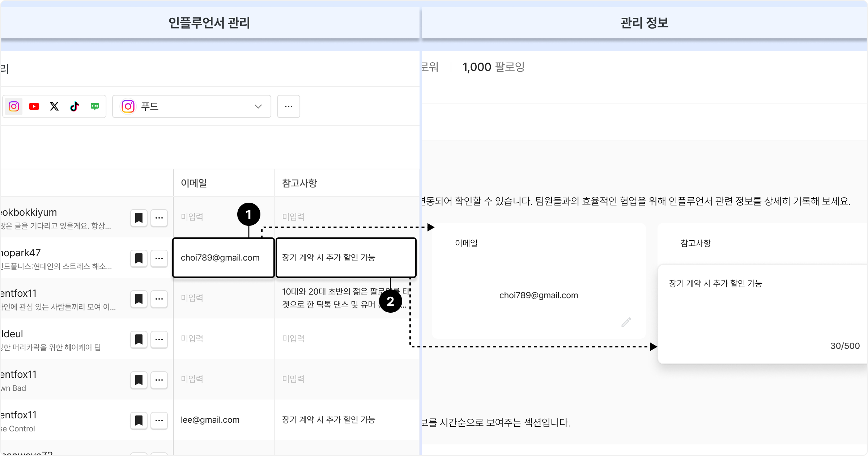Select the Naver blog platform filter icon

(95, 106)
